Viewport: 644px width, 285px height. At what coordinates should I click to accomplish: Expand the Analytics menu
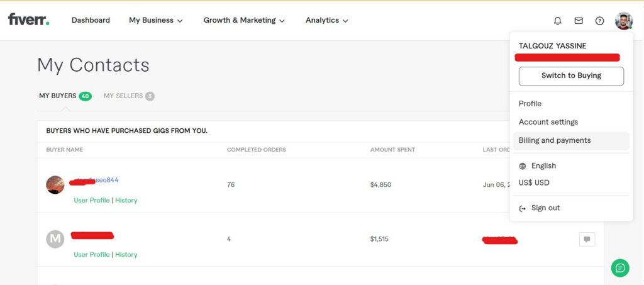coord(326,20)
